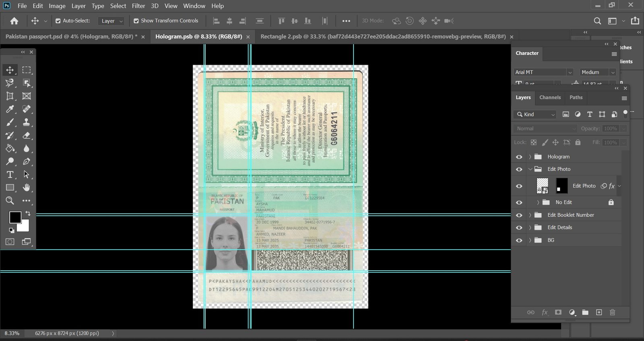Open Layers panel options menu
This screenshot has width=644, height=341.
click(624, 98)
